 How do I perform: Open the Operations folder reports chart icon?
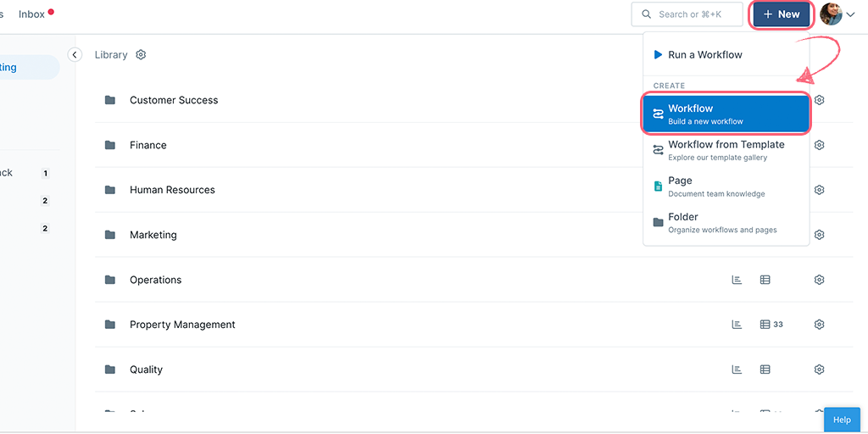737,280
